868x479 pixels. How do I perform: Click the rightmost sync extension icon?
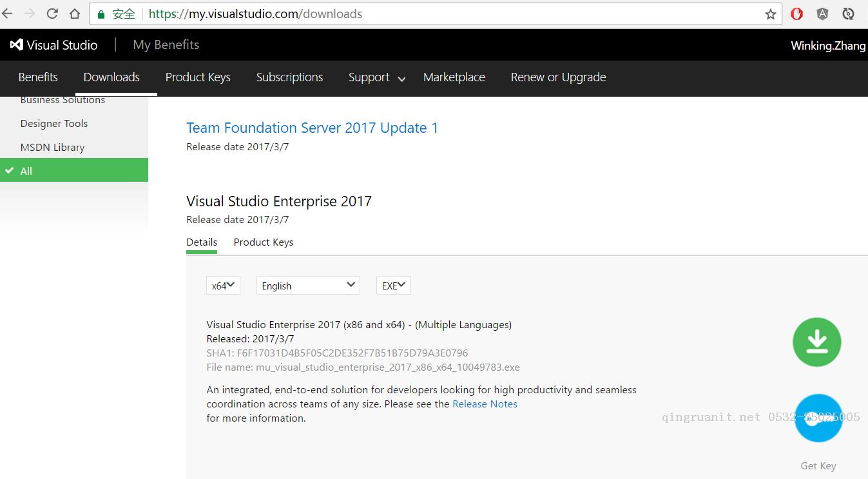coord(849,14)
